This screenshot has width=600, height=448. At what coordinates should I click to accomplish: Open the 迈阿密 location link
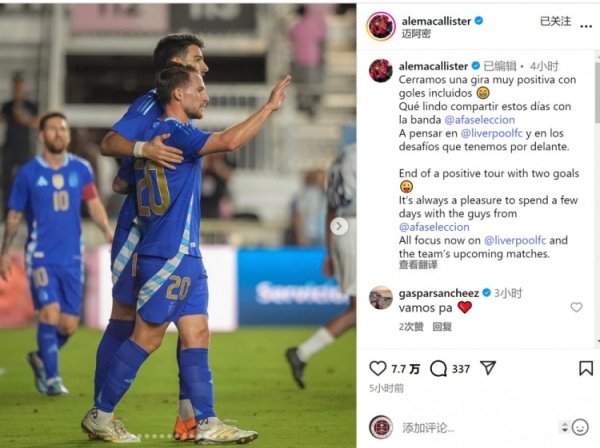[x=416, y=34]
